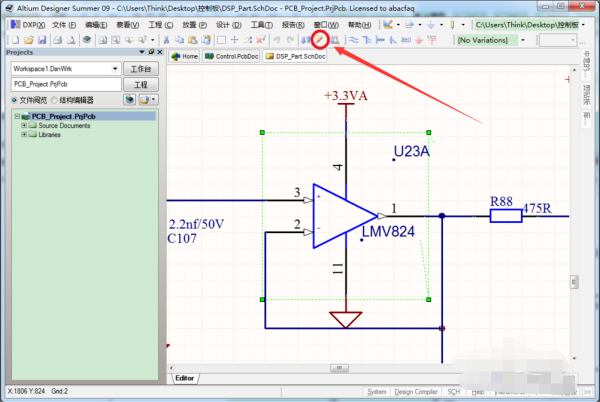Navigate hierarchy up/down arrows icon
600x402 pixels.
click(x=306, y=40)
